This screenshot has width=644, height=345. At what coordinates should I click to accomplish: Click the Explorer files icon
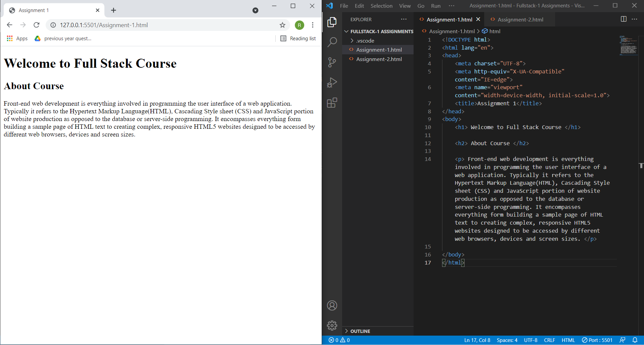click(x=332, y=22)
